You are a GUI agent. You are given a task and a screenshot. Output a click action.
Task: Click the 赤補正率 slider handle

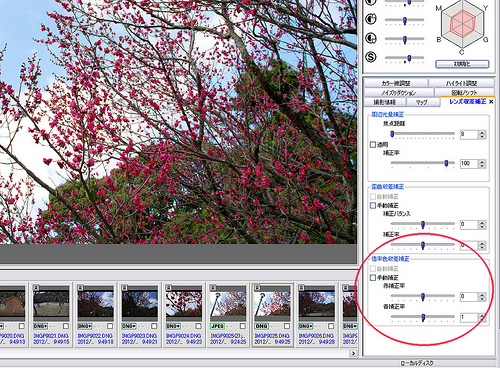coord(423,296)
